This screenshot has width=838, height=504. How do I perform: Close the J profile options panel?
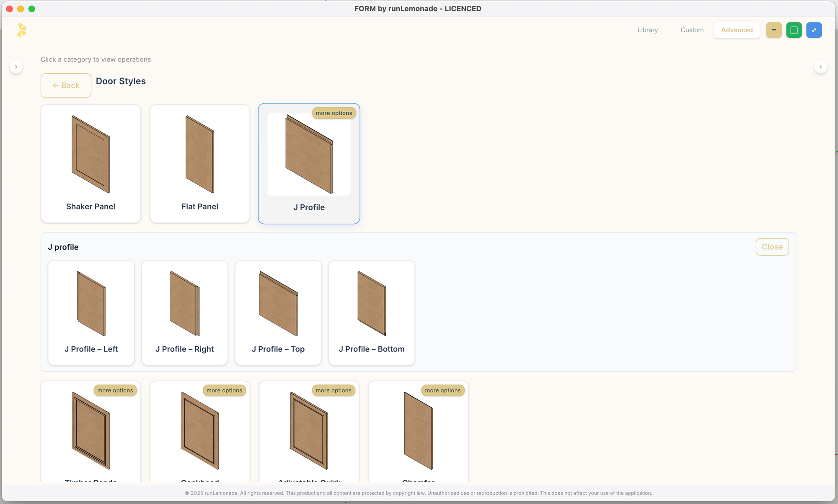[772, 247]
